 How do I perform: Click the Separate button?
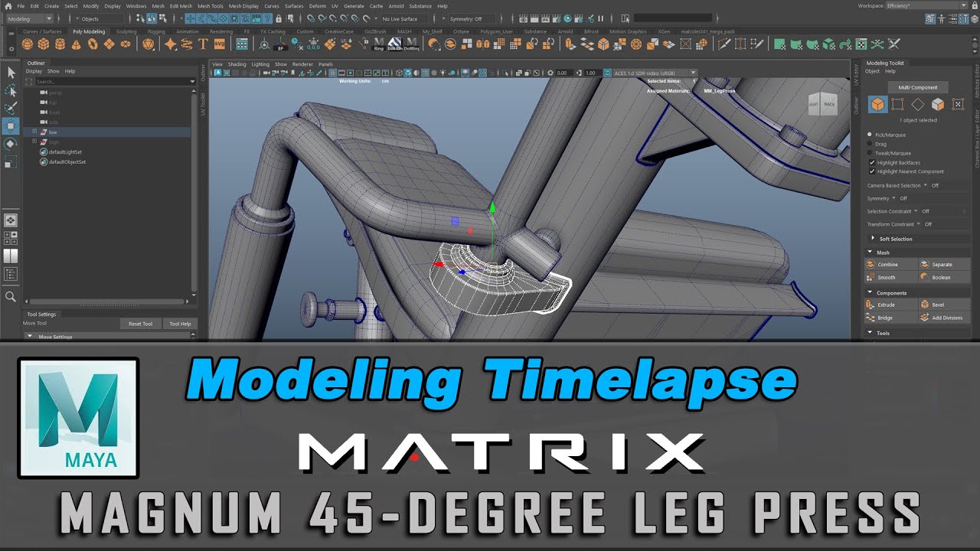(x=945, y=264)
